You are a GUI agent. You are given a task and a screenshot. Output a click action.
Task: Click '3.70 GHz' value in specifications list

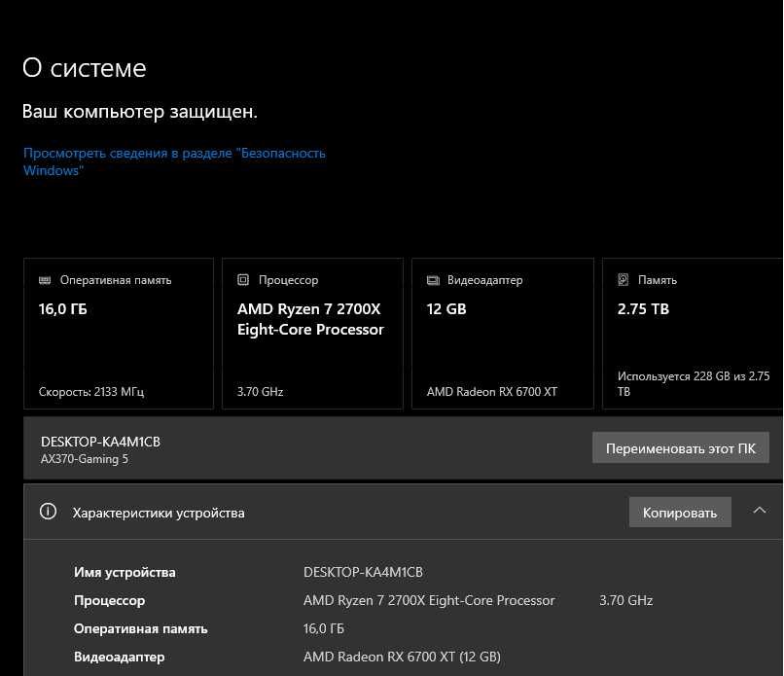point(626,600)
